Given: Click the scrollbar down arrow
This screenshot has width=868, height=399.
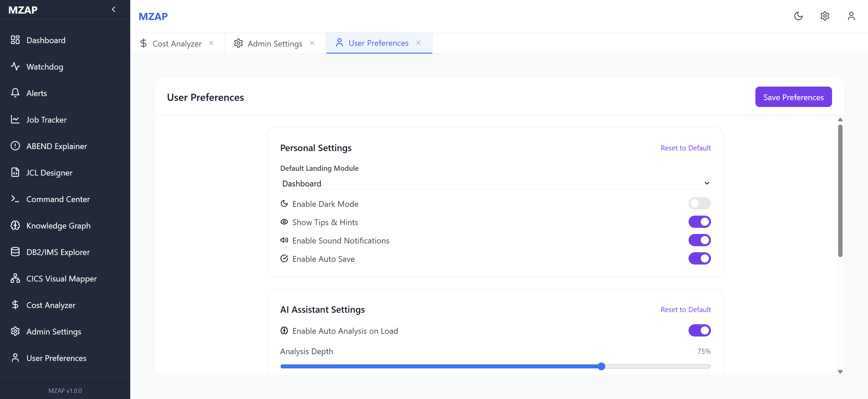Looking at the screenshot, I should 840,372.
